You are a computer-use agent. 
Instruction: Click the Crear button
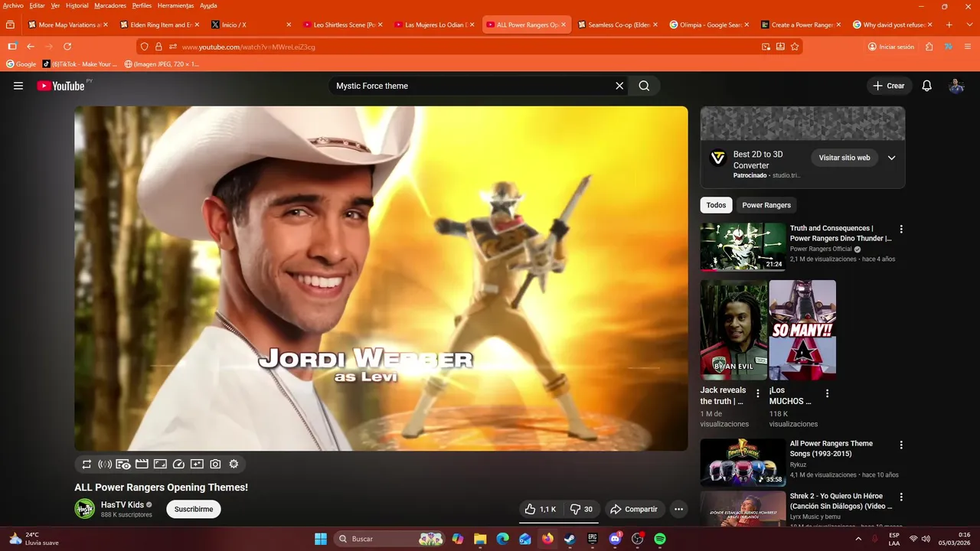point(889,86)
